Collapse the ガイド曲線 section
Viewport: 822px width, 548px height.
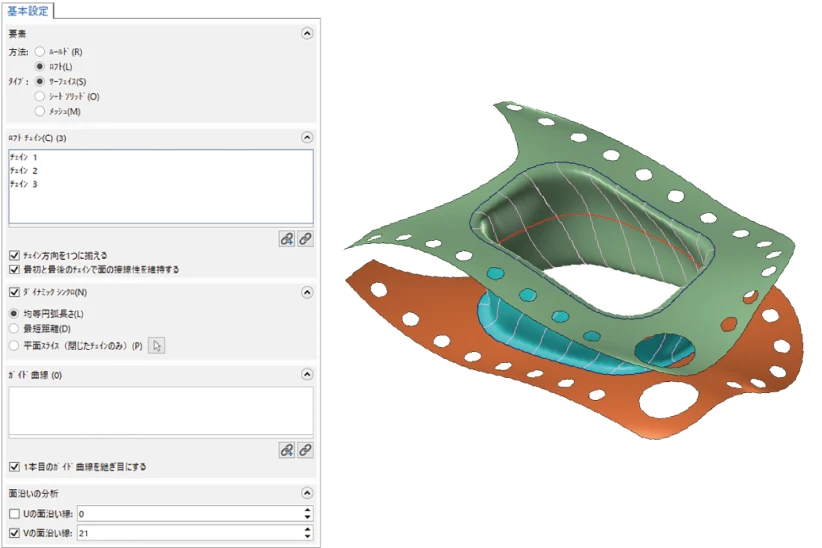306,374
